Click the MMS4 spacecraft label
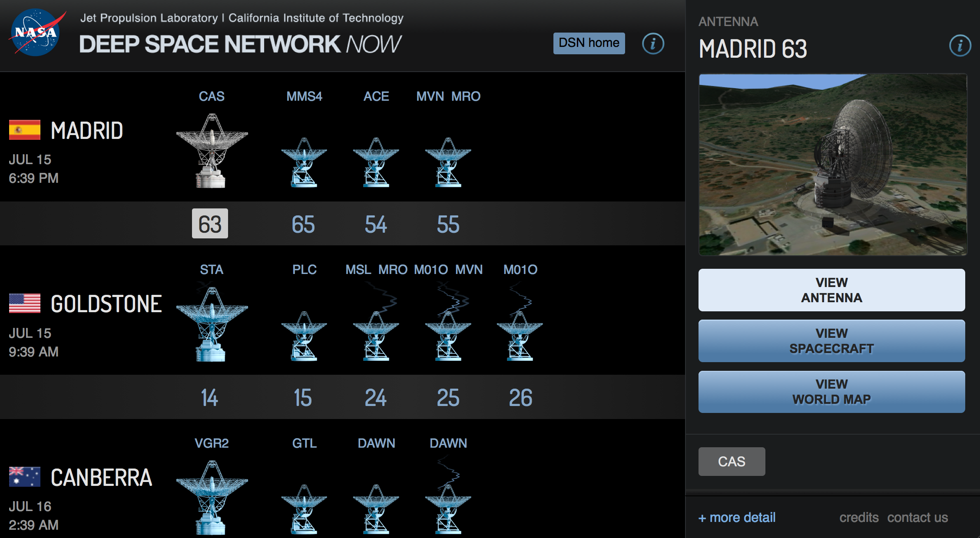Viewport: 980px width, 538px height. (304, 96)
